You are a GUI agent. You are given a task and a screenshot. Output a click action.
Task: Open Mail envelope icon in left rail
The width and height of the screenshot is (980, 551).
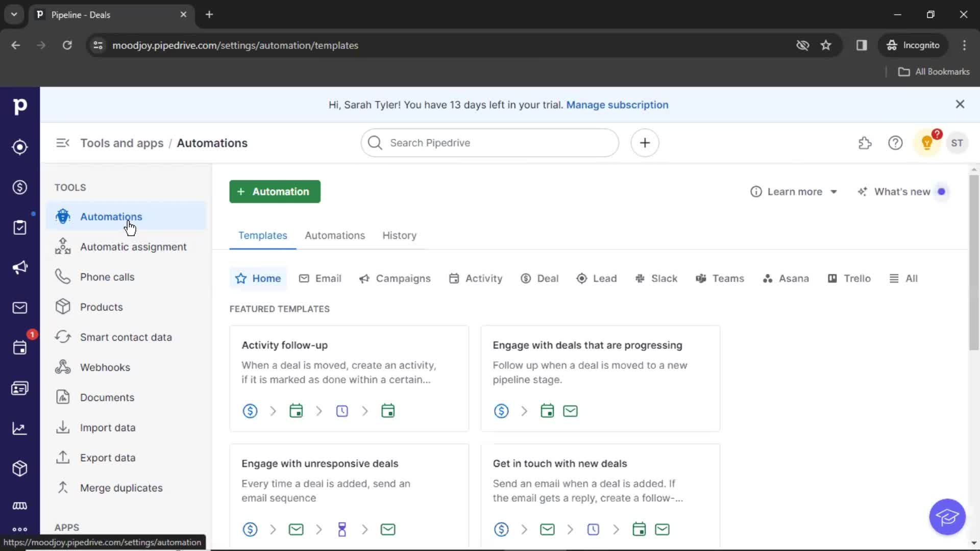point(19,308)
